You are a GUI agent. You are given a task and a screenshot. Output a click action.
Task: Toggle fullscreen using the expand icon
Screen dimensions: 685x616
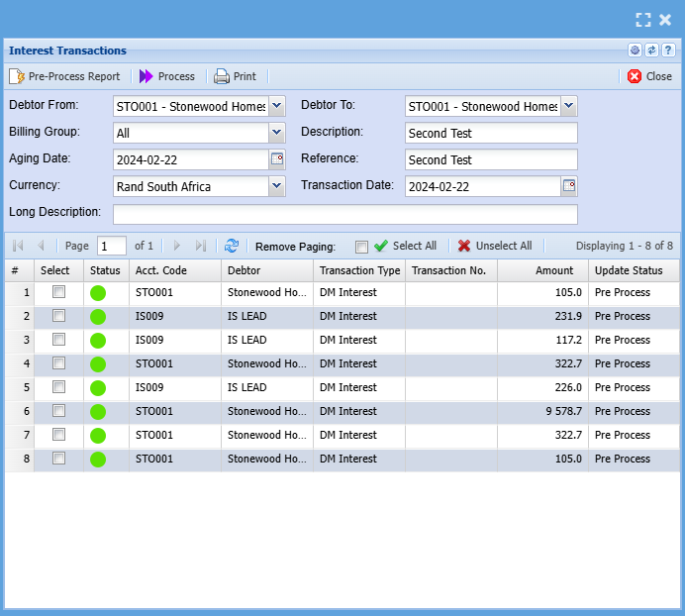643,20
